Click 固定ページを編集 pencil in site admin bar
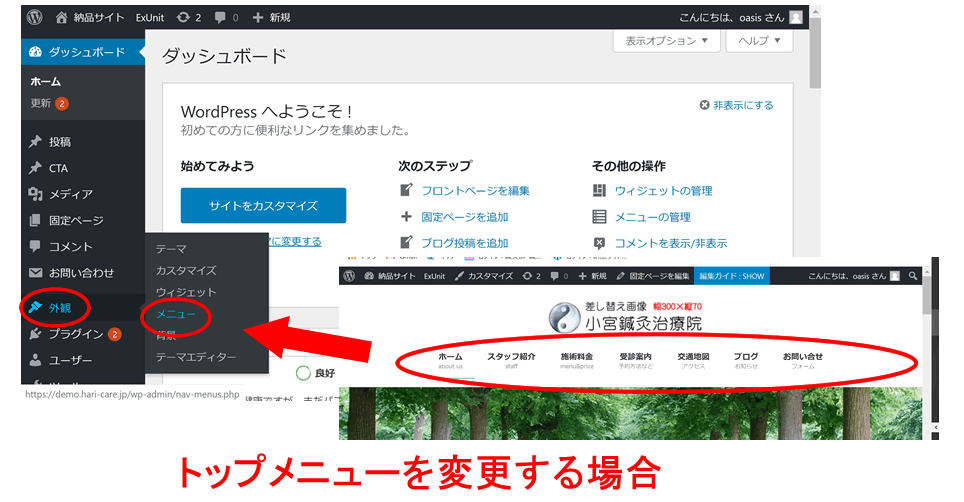 (653, 275)
